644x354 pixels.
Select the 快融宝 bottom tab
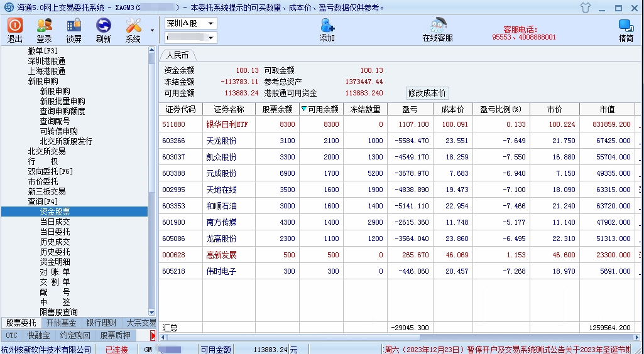pos(38,336)
